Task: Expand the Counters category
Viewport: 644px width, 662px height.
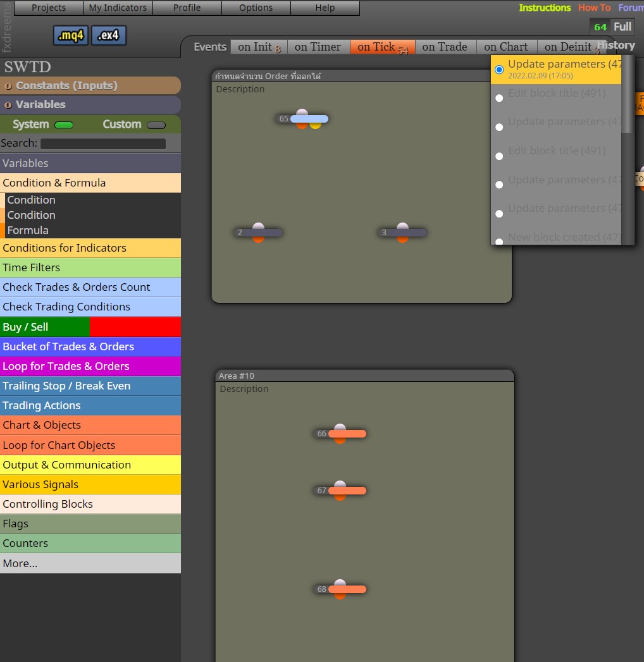Action: click(90, 543)
